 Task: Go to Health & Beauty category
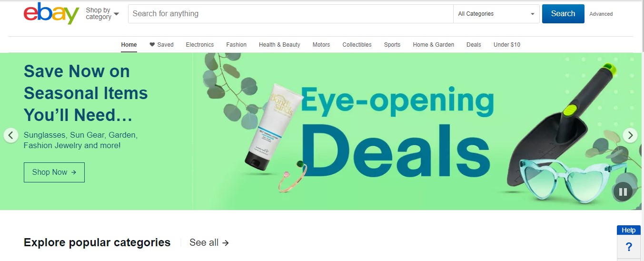[279, 45]
